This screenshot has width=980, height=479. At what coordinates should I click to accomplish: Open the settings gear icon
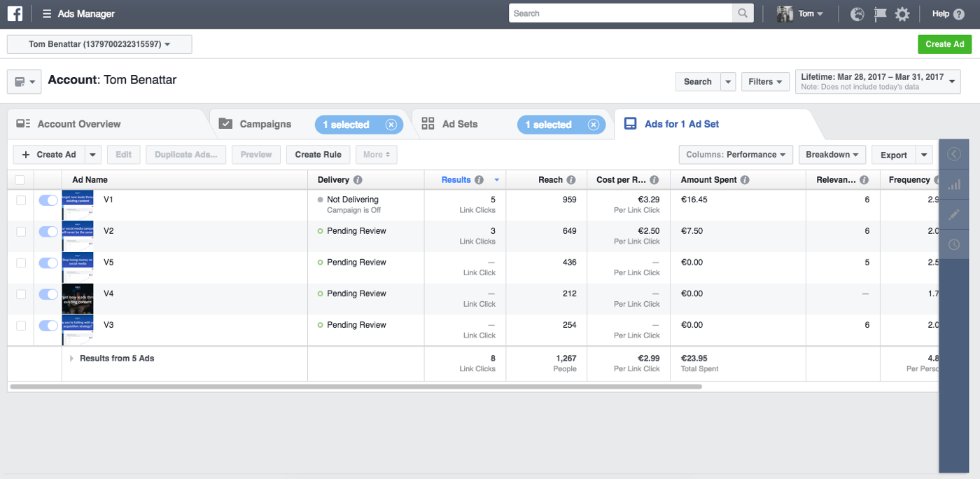902,14
